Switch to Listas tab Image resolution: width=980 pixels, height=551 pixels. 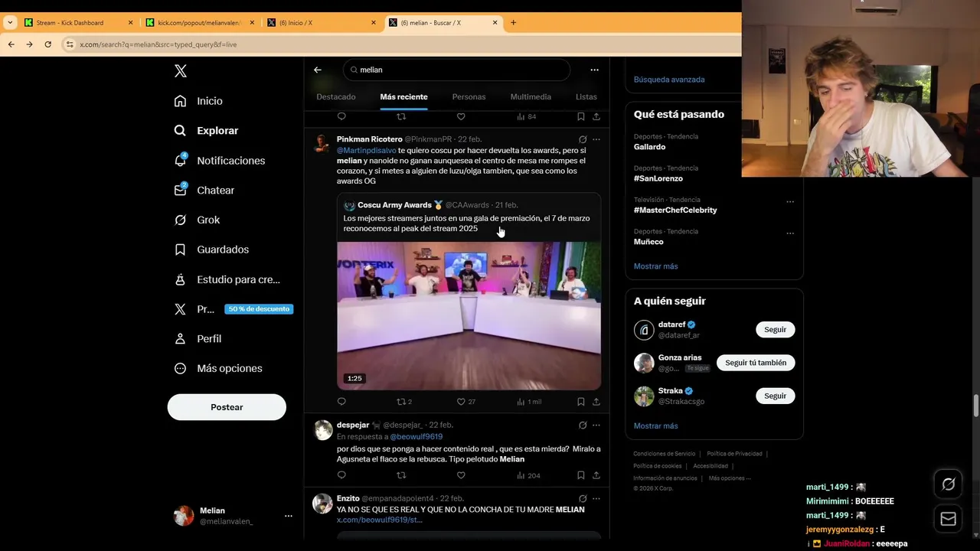tap(586, 97)
